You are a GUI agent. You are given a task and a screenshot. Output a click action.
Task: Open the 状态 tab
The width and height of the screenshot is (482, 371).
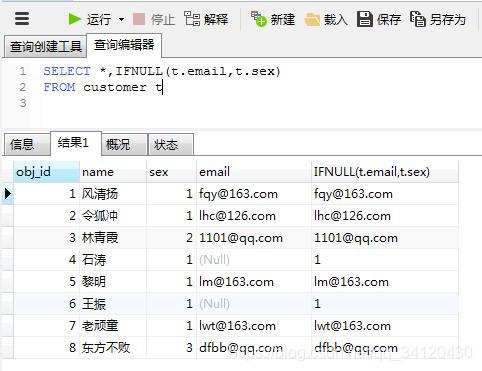[171, 145]
